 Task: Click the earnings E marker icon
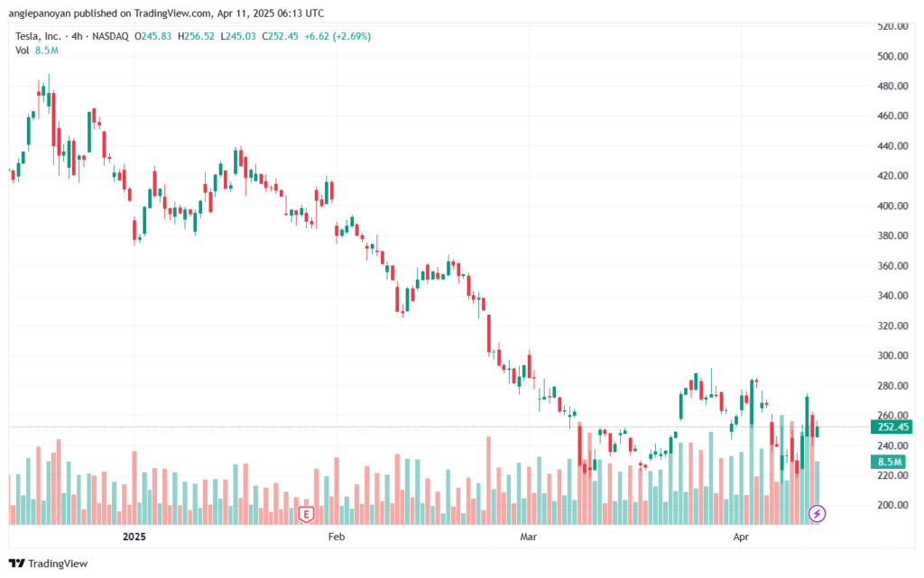tap(305, 515)
